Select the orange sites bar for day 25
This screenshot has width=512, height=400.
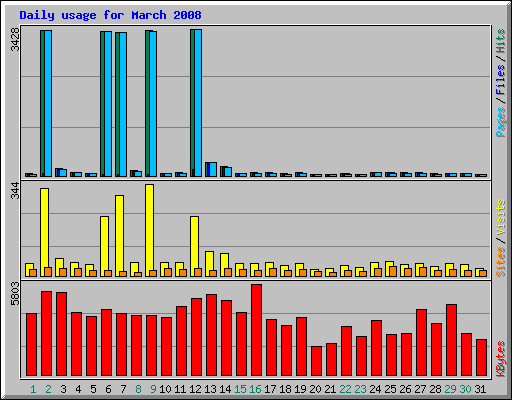coord(393,271)
